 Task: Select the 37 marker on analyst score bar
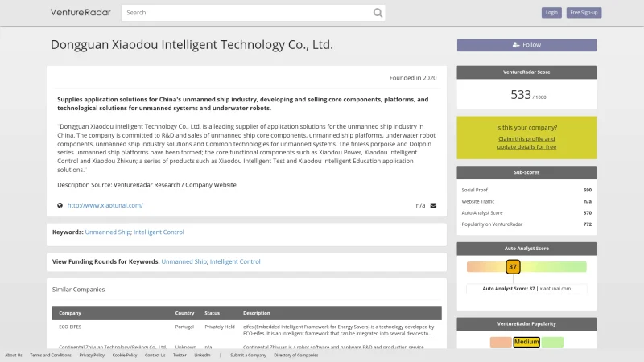(513, 267)
